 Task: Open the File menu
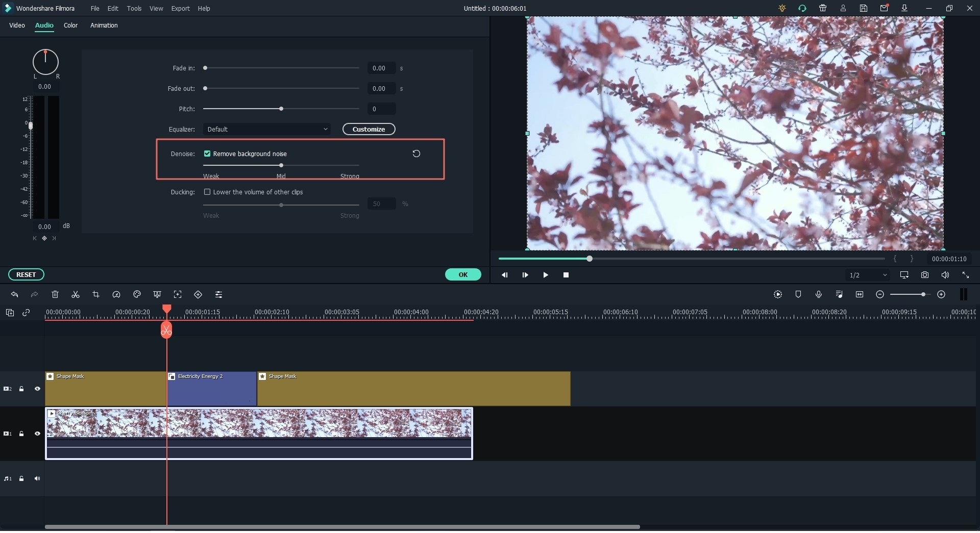[x=95, y=8]
